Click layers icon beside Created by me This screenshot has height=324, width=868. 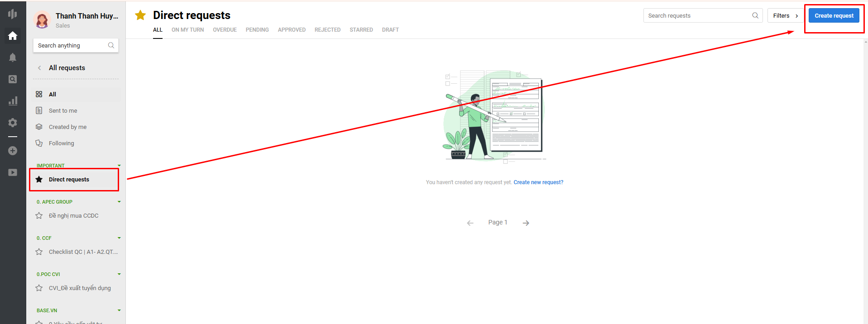coord(39,127)
